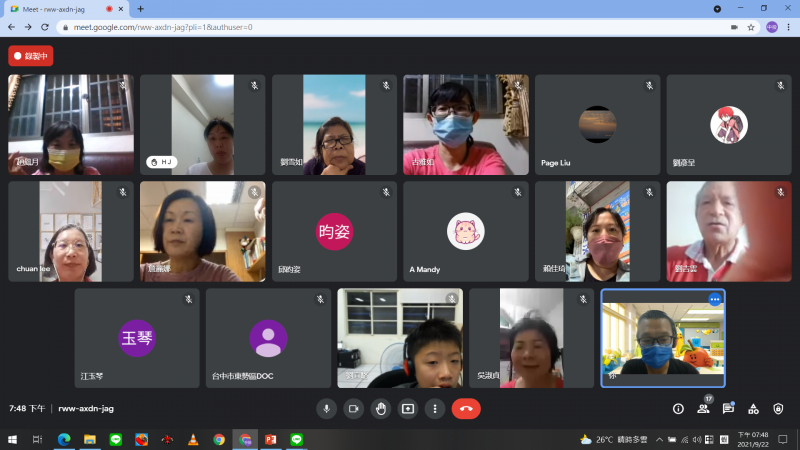
Task: Open PowerPoint from the Windows taskbar
Action: [270, 439]
